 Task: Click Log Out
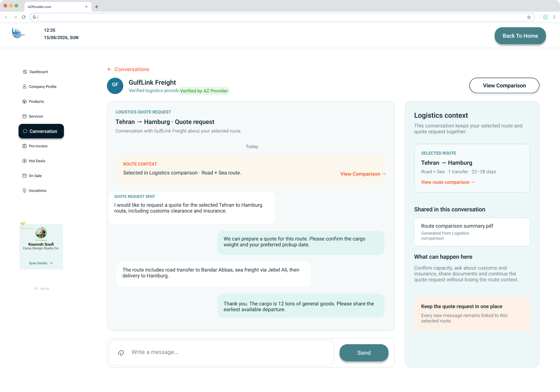point(42,288)
